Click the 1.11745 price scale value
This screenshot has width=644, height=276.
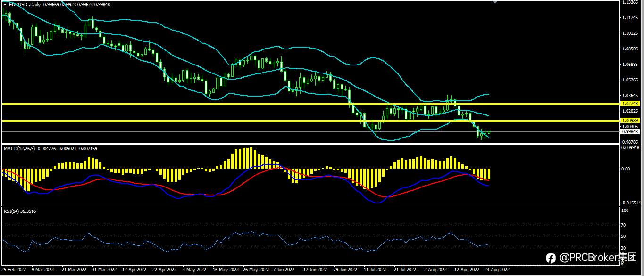630,18
